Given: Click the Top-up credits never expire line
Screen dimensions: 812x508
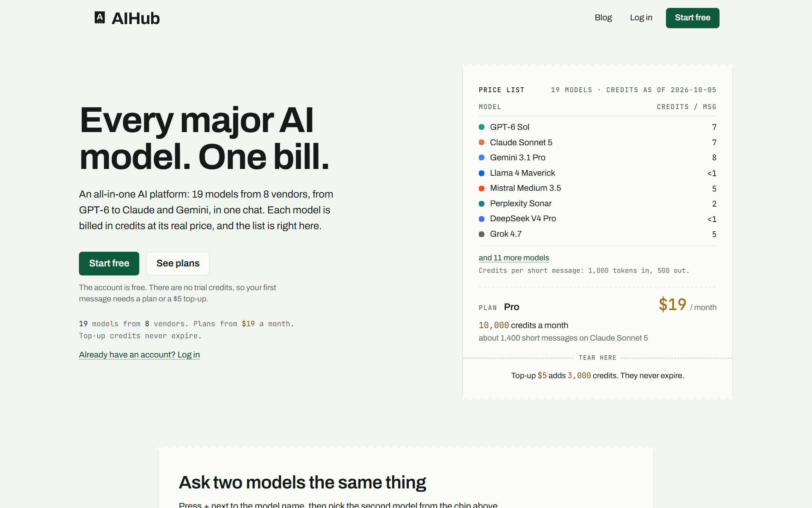Looking at the screenshot, I should pyautogui.click(x=140, y=336).
